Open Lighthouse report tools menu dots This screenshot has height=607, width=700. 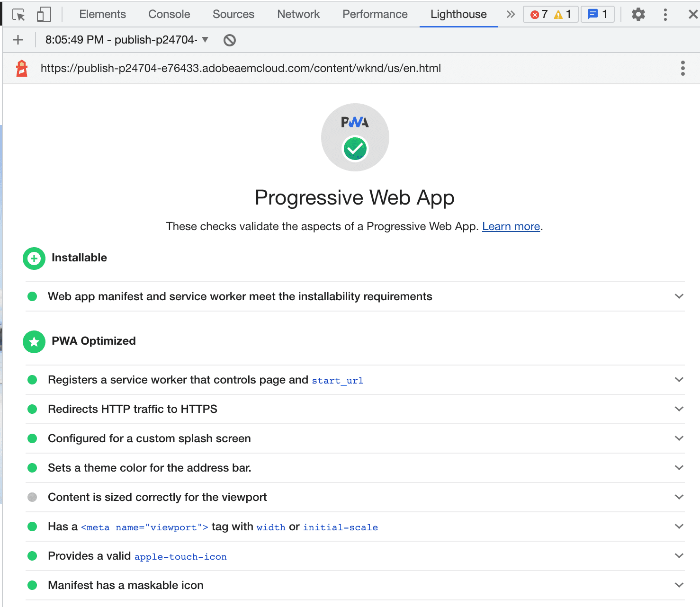(x=682, y=68)
